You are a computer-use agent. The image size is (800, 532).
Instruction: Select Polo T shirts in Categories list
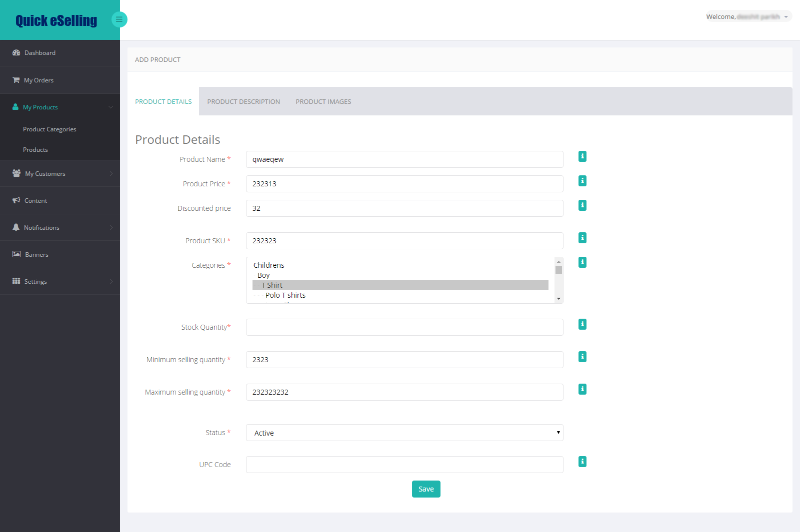click(400, 295)
